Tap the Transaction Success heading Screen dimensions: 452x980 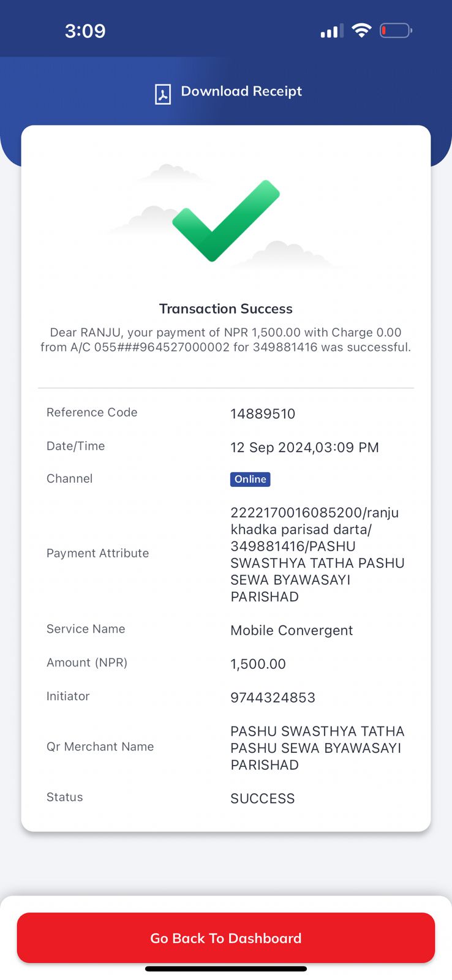click(x=226, y=309)
